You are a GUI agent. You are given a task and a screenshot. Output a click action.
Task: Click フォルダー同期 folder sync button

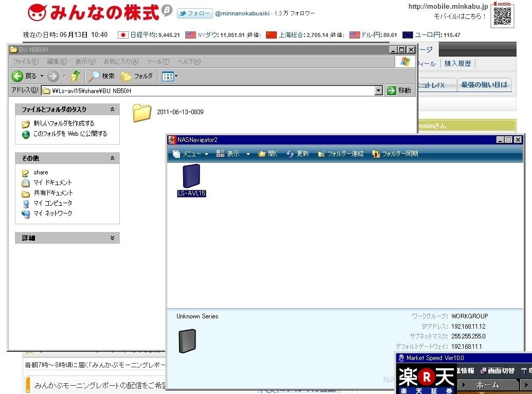pos(395,154)
